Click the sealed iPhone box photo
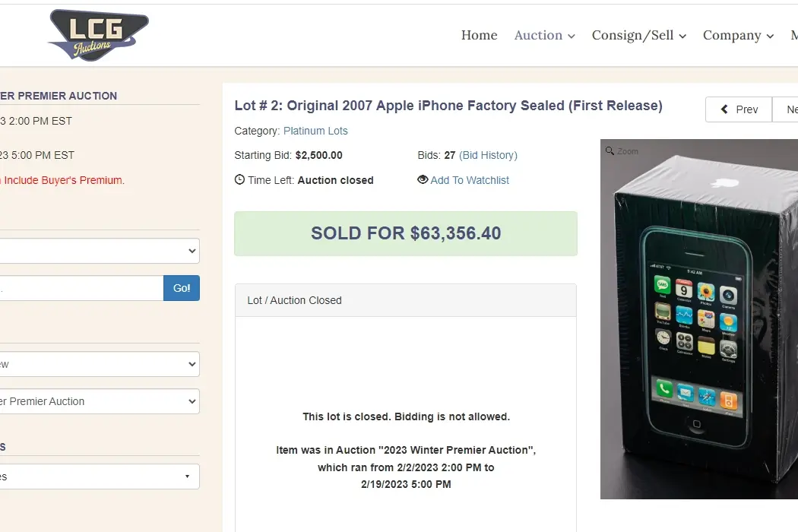Screen dimensions: 798x532 (699, 319)
